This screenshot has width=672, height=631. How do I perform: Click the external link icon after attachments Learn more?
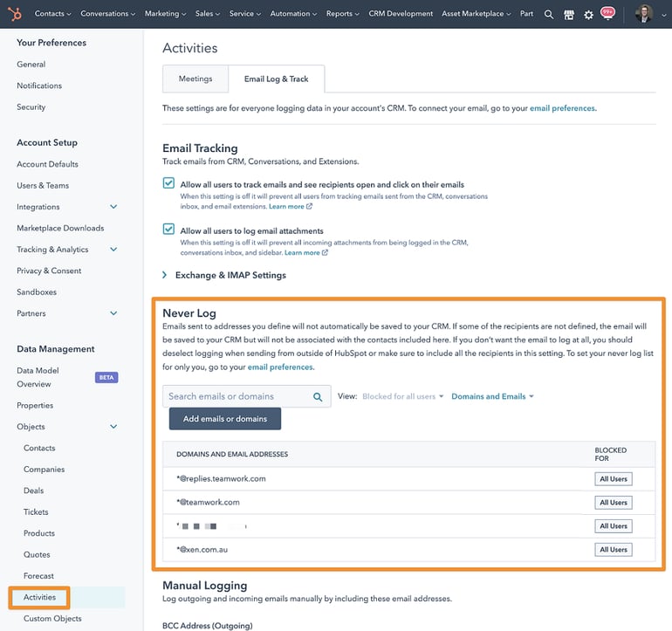(325, 253)
